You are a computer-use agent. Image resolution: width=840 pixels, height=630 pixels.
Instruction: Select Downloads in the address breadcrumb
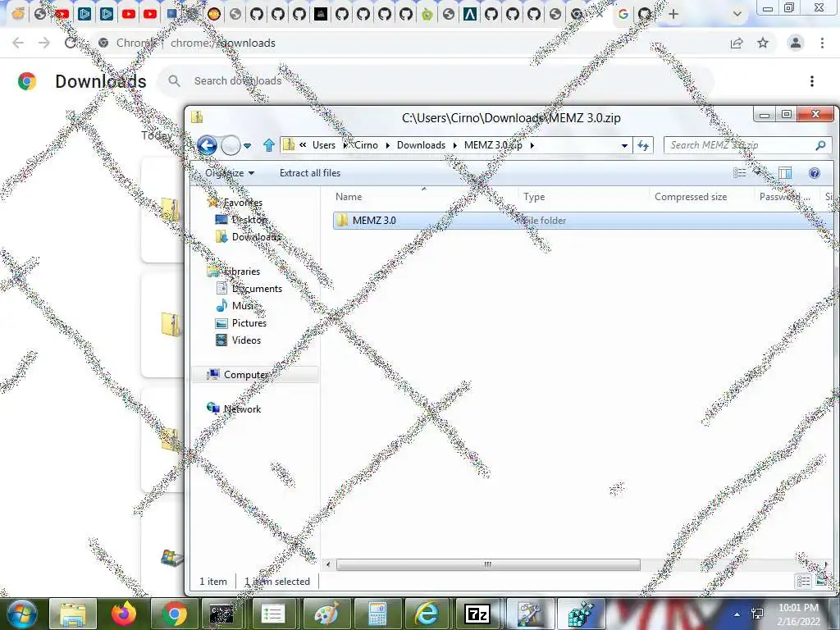pyautogui.click(x=421, y=145)
